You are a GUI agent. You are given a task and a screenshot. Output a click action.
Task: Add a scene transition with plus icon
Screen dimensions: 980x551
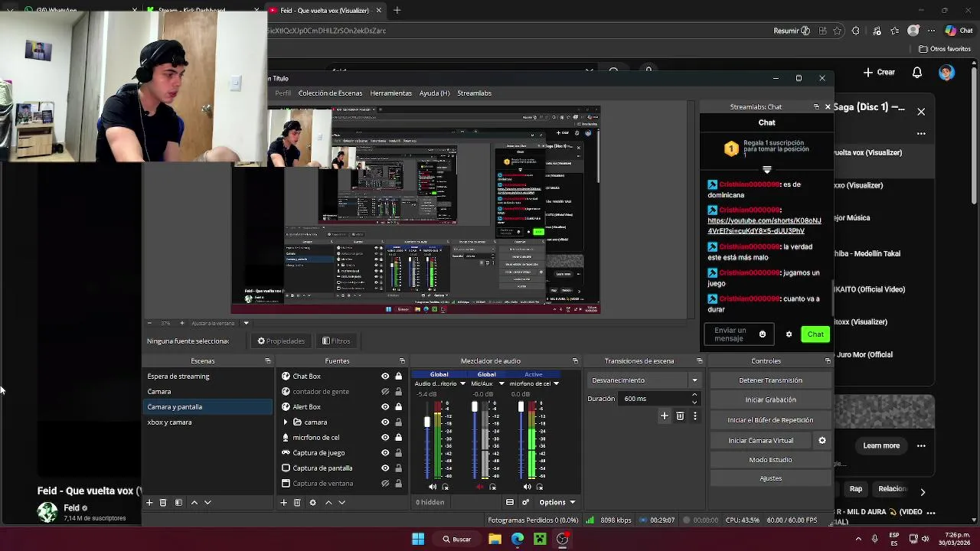[x=665, y=416]
